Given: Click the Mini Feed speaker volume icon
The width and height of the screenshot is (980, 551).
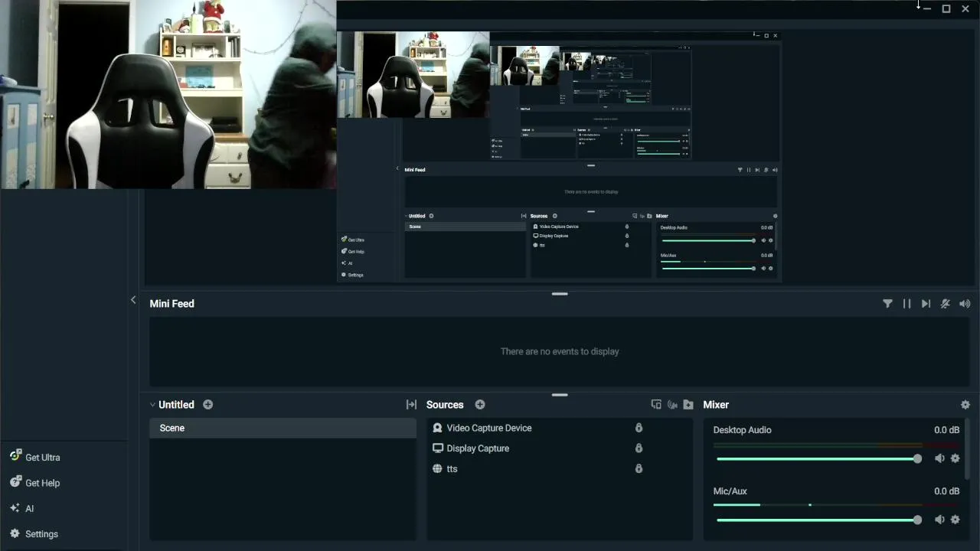Looking at the screenshot, I should point(965,304).
